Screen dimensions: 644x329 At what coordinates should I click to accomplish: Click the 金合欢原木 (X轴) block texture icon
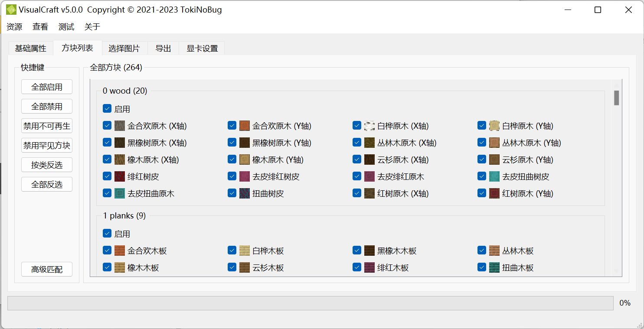click(x=120, y=126)
